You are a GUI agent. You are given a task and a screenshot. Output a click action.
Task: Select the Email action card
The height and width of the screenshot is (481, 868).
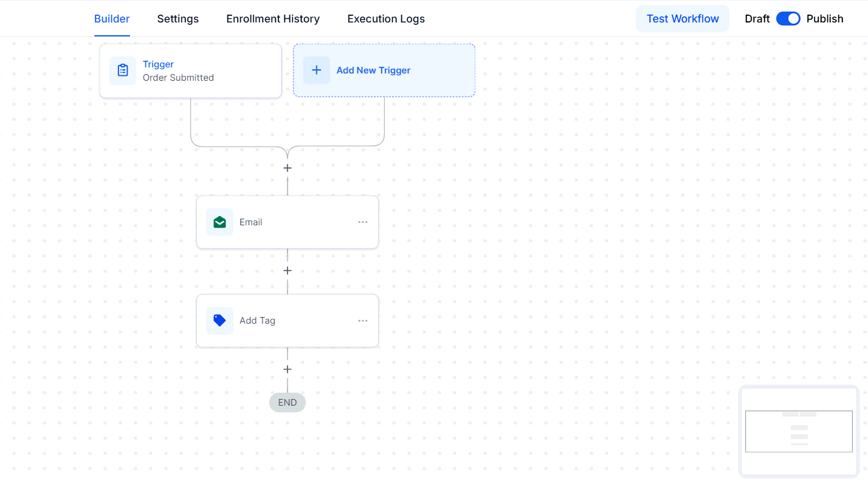click(288, 222)
